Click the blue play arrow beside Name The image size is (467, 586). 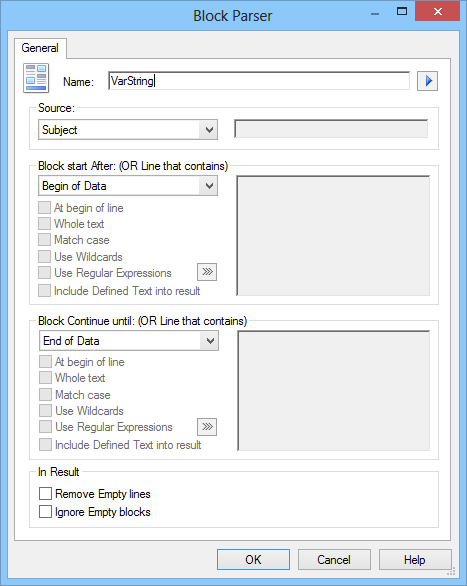(x=427, y=81)
